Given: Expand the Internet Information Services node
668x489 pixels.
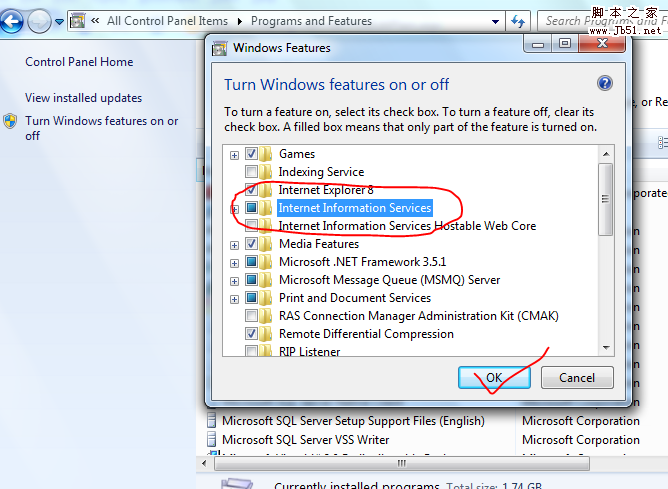Looking at the screenshot, I should click(x=234, y=209).
